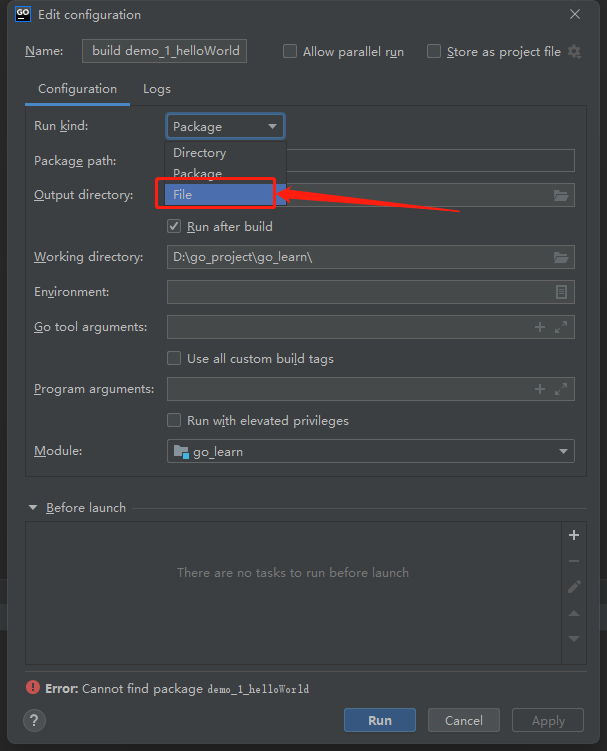Close the Edit configuration dialog

pyautogui.click(x=575, y=14)
